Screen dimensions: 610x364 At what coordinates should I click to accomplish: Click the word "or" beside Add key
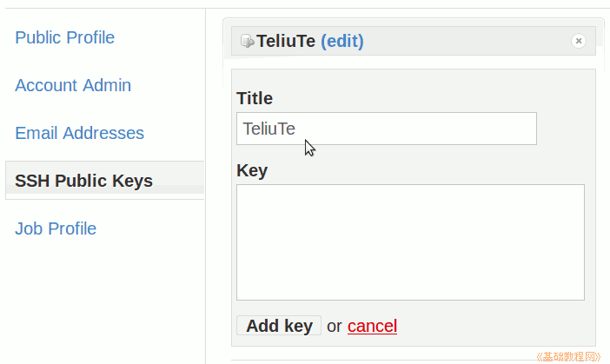coord(335,326)
